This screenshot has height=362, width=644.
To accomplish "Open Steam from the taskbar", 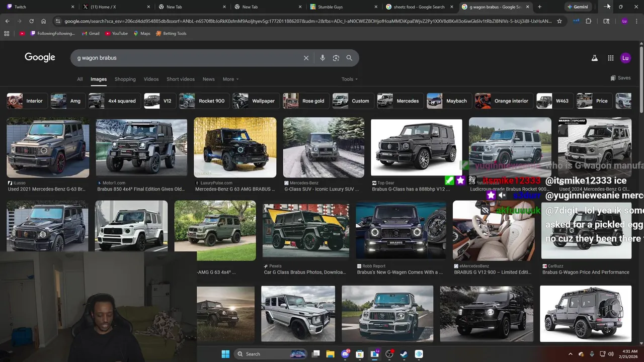I will click(x=404, y=354).
